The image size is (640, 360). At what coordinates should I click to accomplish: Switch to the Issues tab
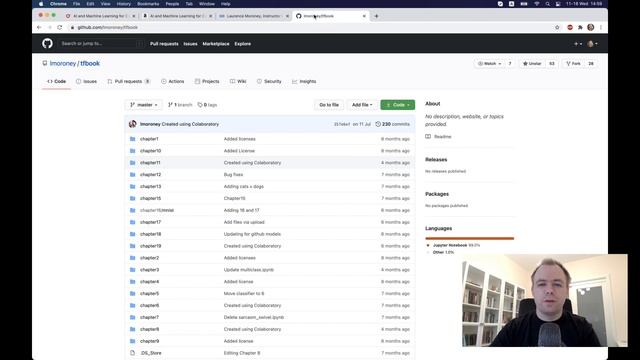tap(87, 82)
